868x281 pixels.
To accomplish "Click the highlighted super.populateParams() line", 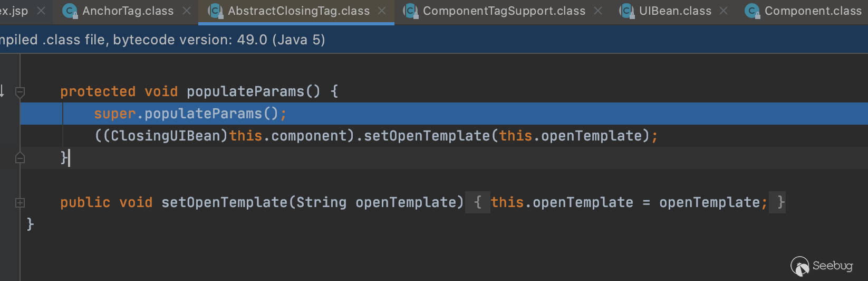I will pyautogui.click(x=190, y=114).
